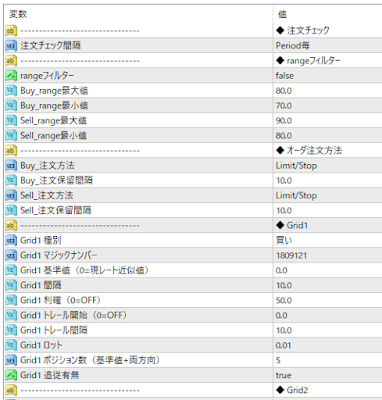382x400 pixels.
Task: Edit the Buy_range最大値 value 80.0
Action: pyautogui.click(x=284, y=91)
